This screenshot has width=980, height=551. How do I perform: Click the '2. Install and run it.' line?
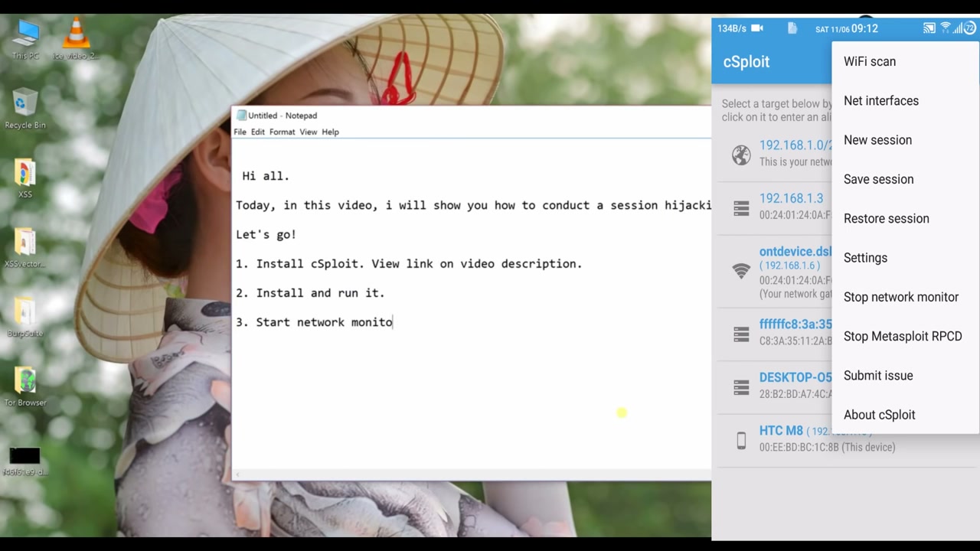pyautogui.click(x=310, y=292)
